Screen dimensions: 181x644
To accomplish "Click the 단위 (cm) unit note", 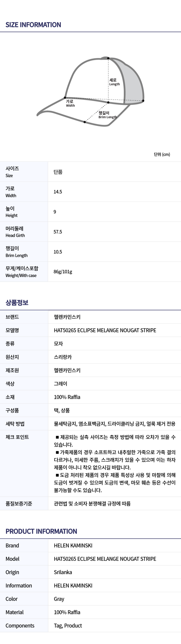I will [162, 154].
